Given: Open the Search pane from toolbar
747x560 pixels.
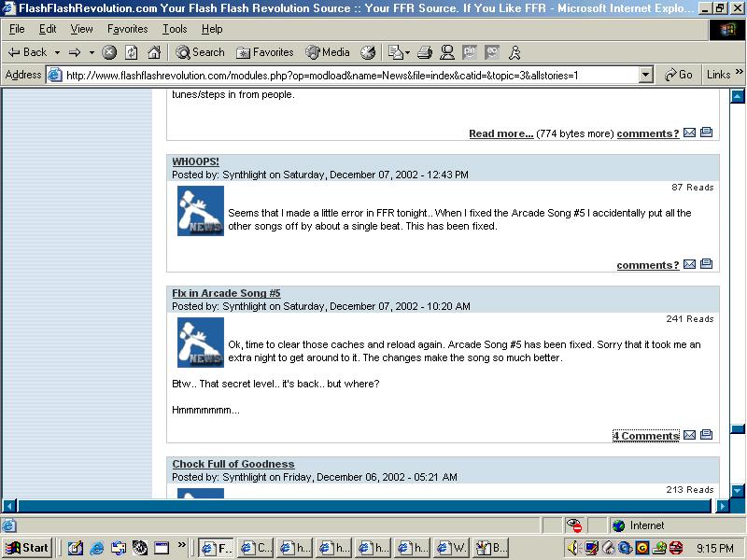Looking at the screenshot, I should (x=200, y=52).
